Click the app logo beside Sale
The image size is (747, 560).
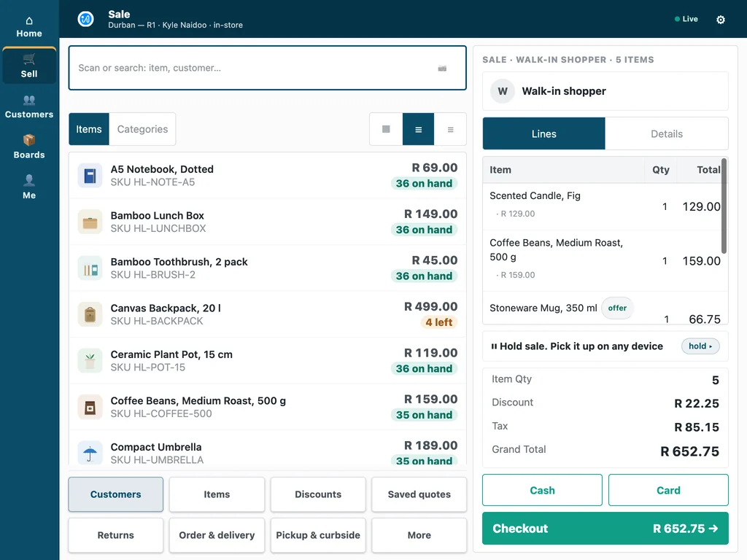(x=86, y=19)
